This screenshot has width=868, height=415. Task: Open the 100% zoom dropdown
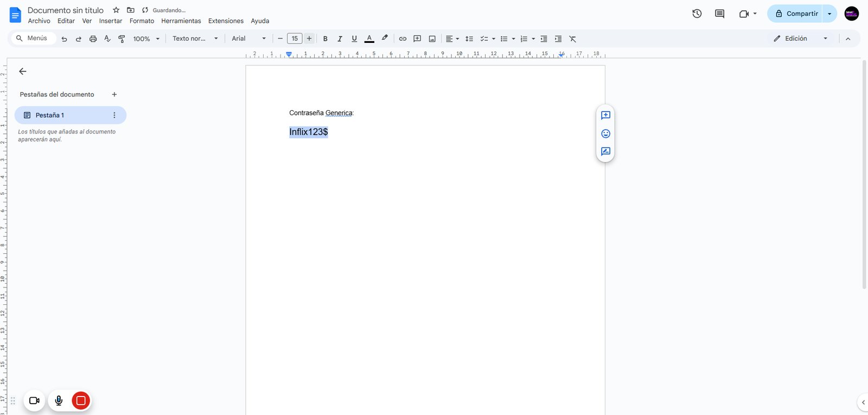pyautogui.click(x=146, y=39)
